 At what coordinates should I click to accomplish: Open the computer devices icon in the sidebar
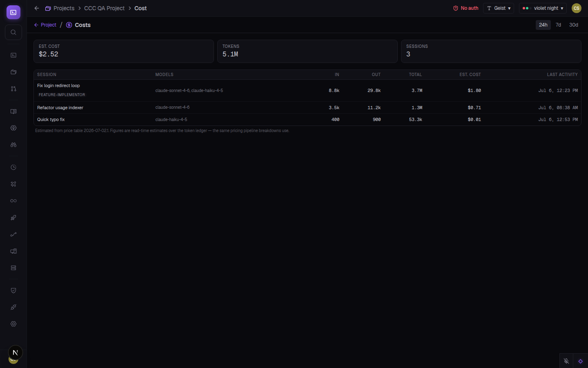pos(13,251)
